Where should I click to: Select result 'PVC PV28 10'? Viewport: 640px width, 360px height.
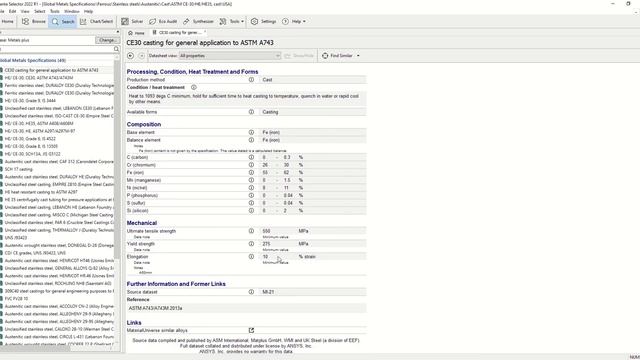point(17,299)
